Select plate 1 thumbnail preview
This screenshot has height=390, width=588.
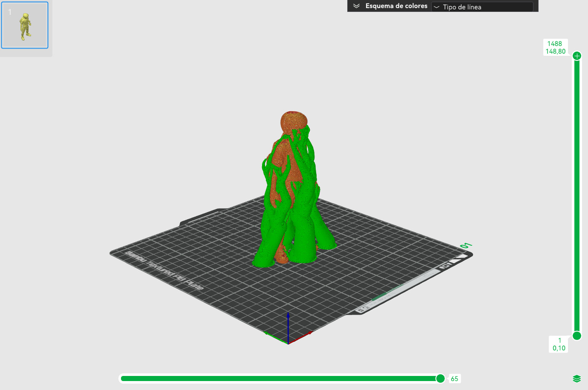[x=25, y=25]
